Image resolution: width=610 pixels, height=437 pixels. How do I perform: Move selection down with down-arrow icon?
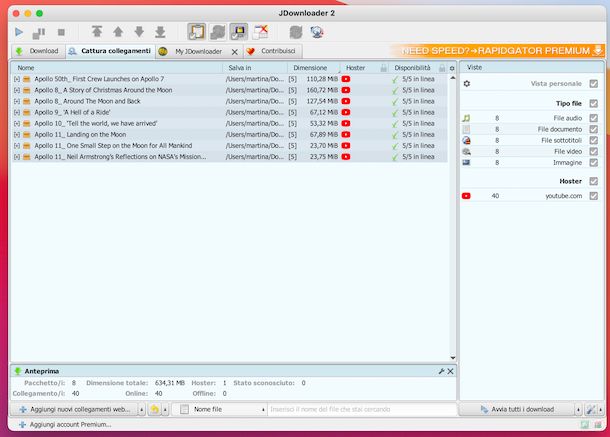[139, 32]
